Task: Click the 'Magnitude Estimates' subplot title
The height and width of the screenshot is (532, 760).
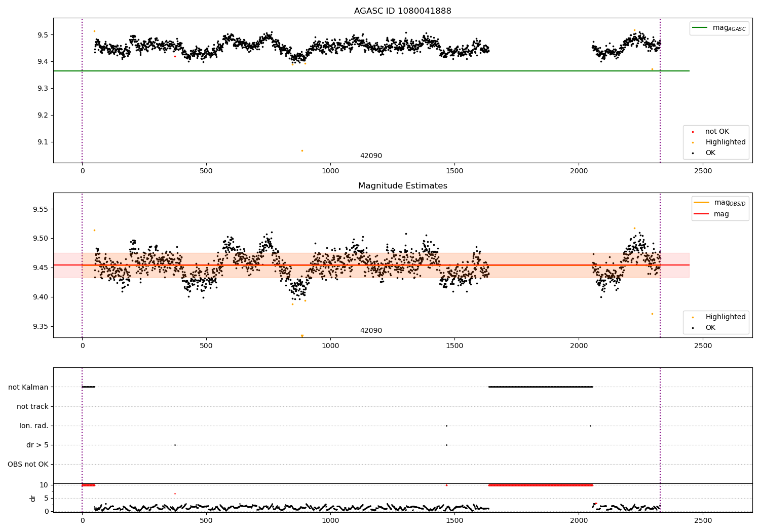Action: pos(402,186)
